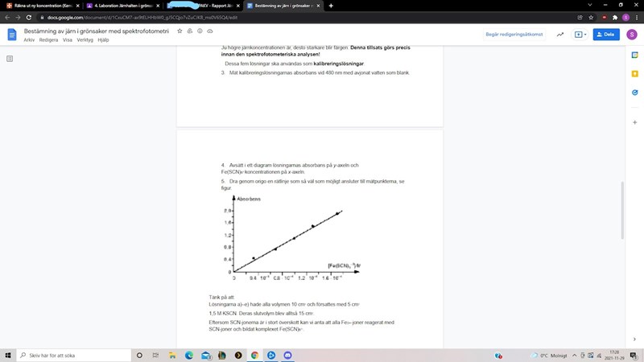644x362 pixels.
Task: Open the activity dashboard trend icon
Action: 559,35
